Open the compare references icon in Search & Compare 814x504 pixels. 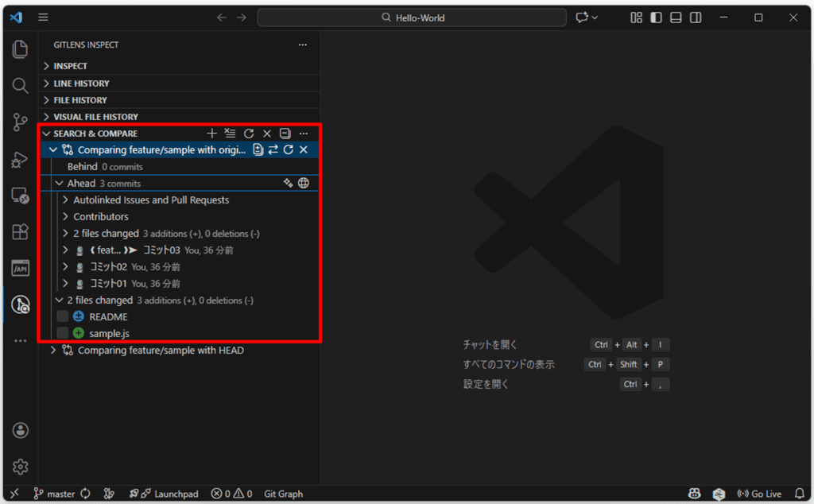[230, 134]
